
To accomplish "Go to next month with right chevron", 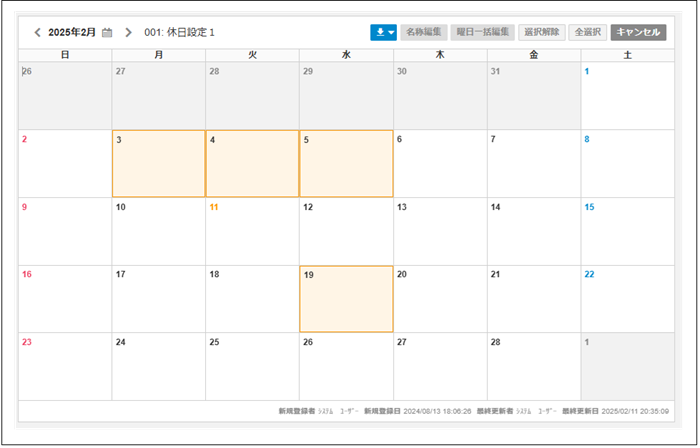I will (x=128, y=33).
